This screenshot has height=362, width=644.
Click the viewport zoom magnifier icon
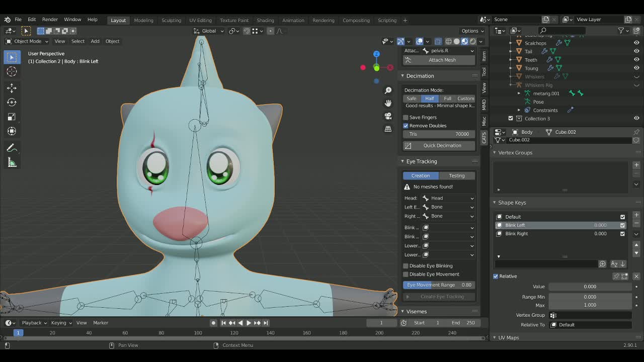coord(388,90)
